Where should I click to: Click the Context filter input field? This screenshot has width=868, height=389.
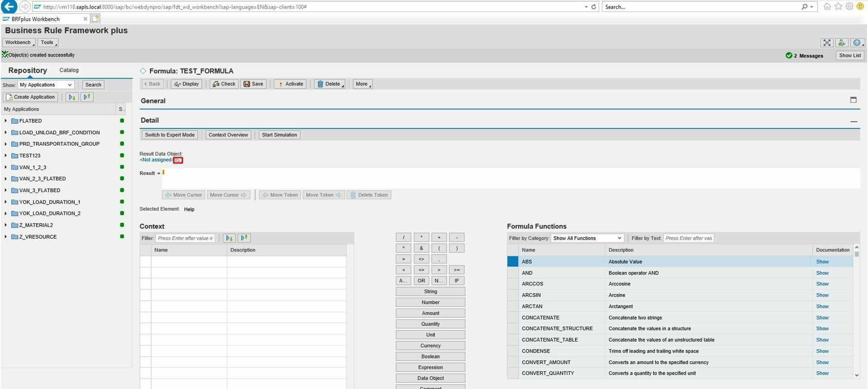[185, 238]
